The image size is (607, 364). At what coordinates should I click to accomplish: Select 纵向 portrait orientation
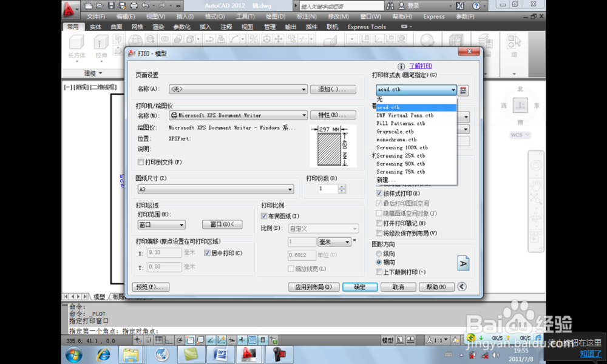[x=379, y=254]
